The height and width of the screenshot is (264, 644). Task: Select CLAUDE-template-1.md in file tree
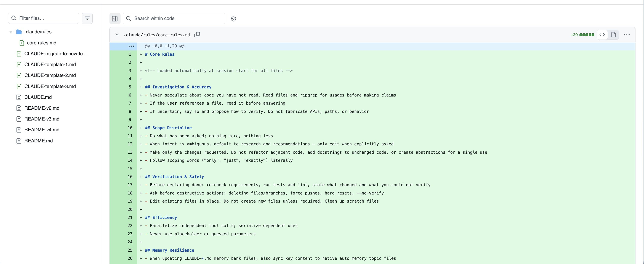(x=50, y=65)
